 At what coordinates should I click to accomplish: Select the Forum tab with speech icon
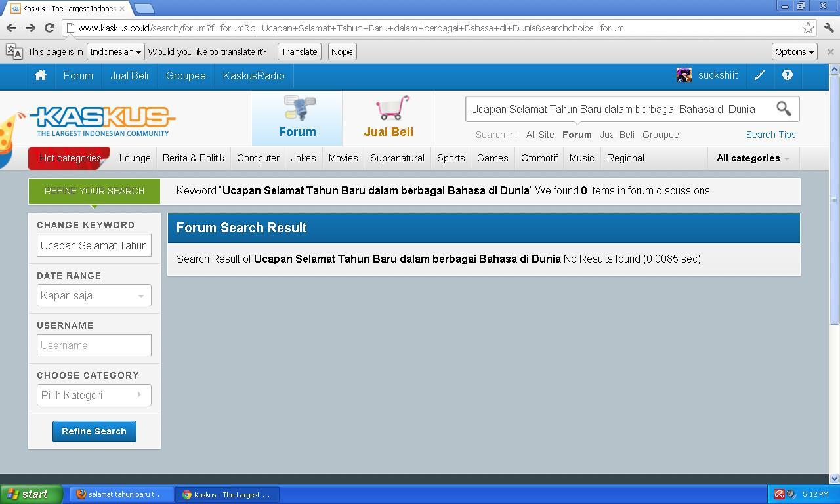pos(297,118)
